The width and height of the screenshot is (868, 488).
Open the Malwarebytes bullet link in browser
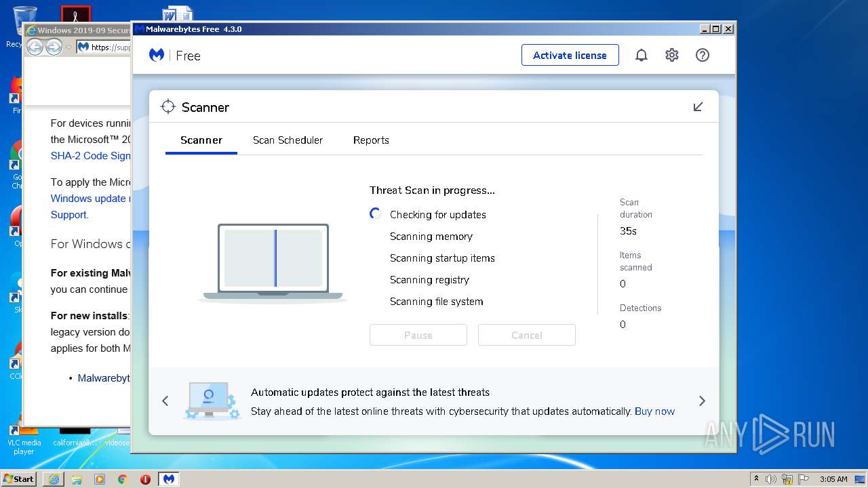point(103,378)
